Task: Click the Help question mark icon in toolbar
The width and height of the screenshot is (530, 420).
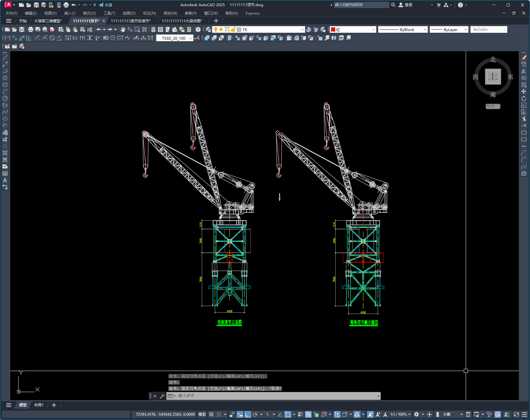Action: [x=198, y=29]
